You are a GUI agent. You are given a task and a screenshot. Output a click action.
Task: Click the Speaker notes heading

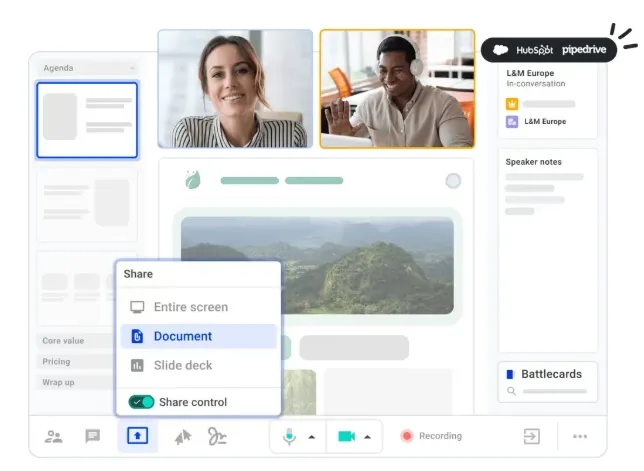(x=534, y=162)
